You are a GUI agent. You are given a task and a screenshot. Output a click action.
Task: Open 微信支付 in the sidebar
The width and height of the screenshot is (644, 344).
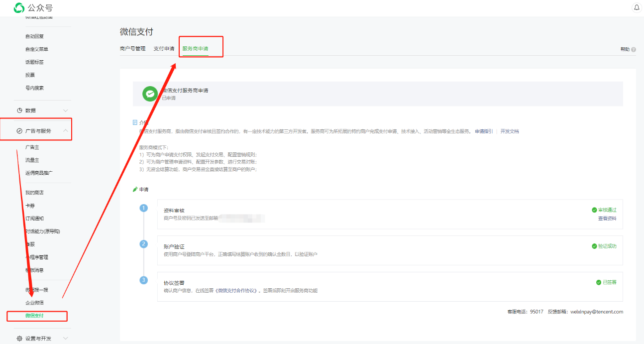(34, 316)
